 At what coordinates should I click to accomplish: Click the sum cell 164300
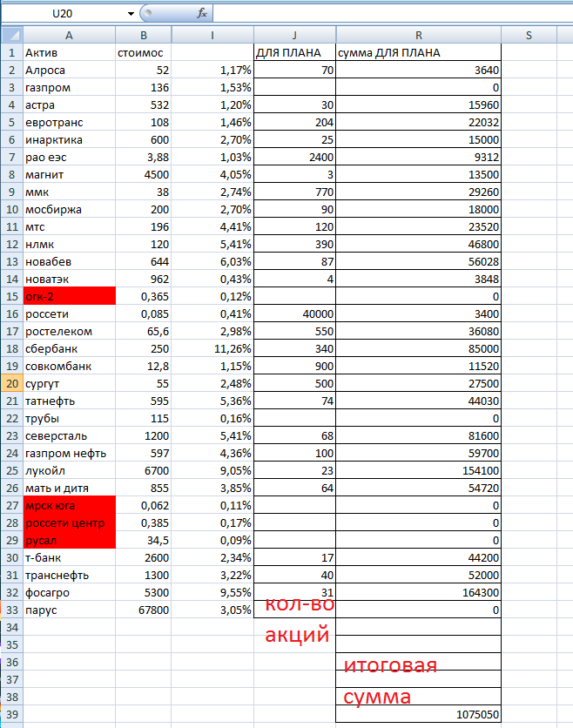419,592
